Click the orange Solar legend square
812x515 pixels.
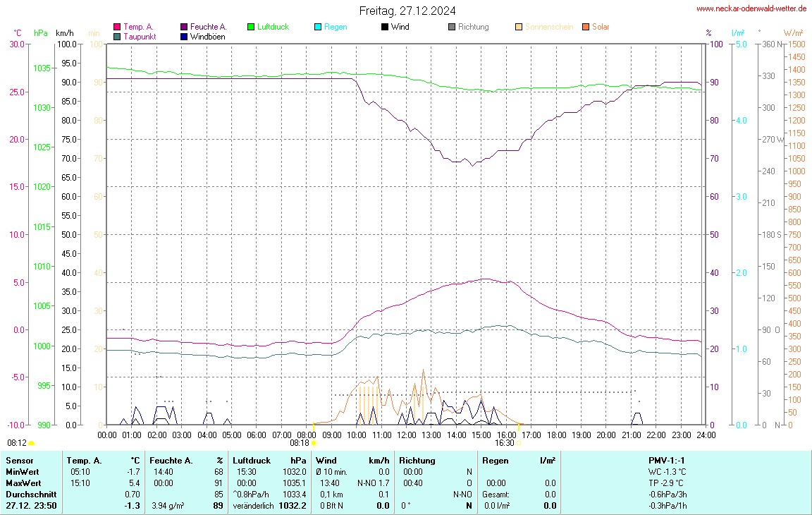[586, 28]
